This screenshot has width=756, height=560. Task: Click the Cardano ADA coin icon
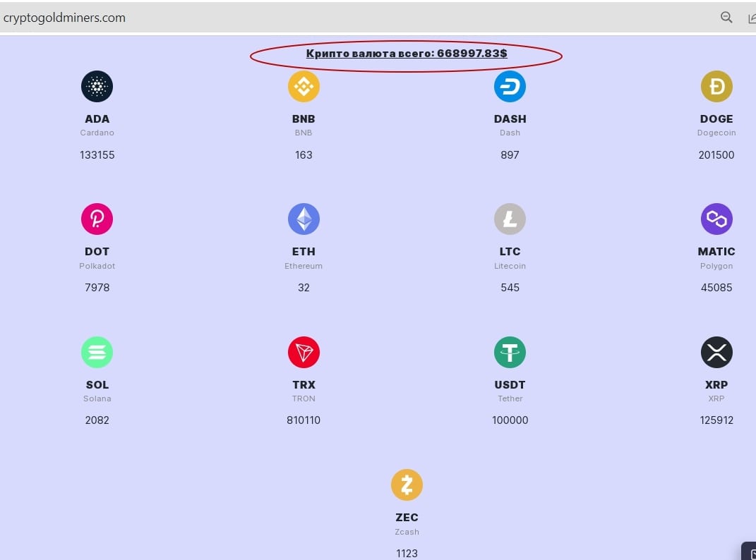pos(97,86)
